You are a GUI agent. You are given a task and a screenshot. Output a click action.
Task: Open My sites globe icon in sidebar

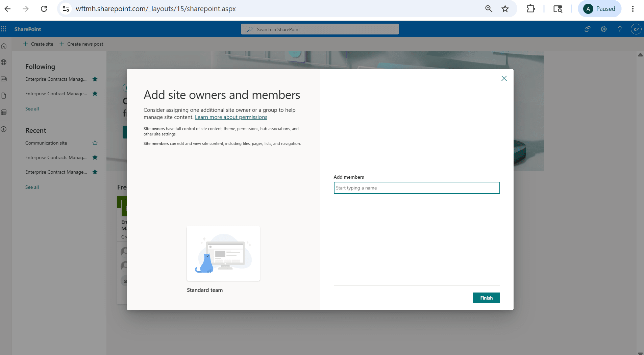pyautogui.click(x=4, y=62)
